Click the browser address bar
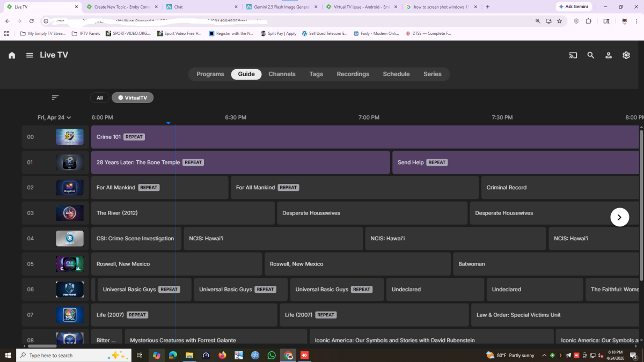The height and width of the screenshot is (362, 644). (290, 21)
